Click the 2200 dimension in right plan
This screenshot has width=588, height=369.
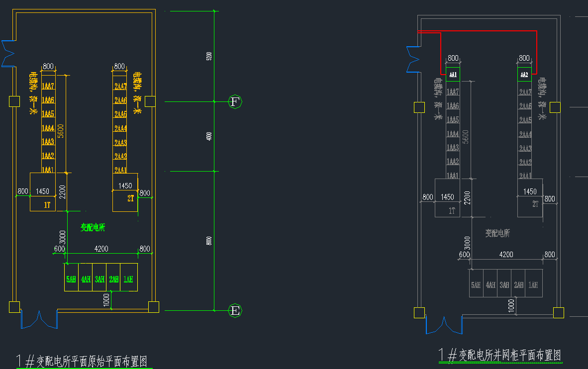point(468,197)
